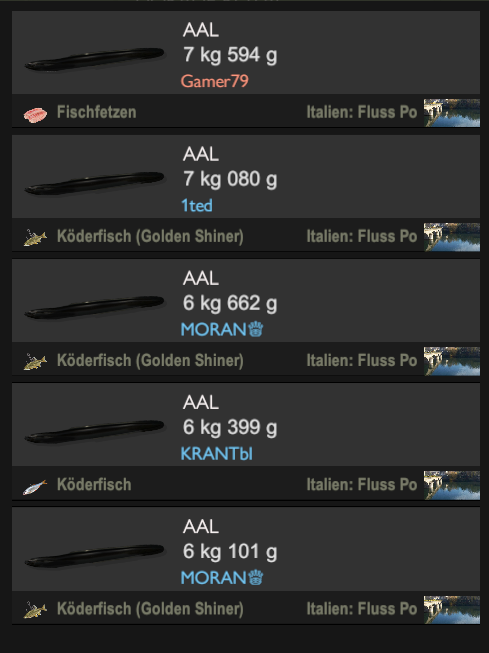This screenshot has width=489, height=653.
Task: Click the Fischfetzen bait icon
Action: click(x=35, y=115)
